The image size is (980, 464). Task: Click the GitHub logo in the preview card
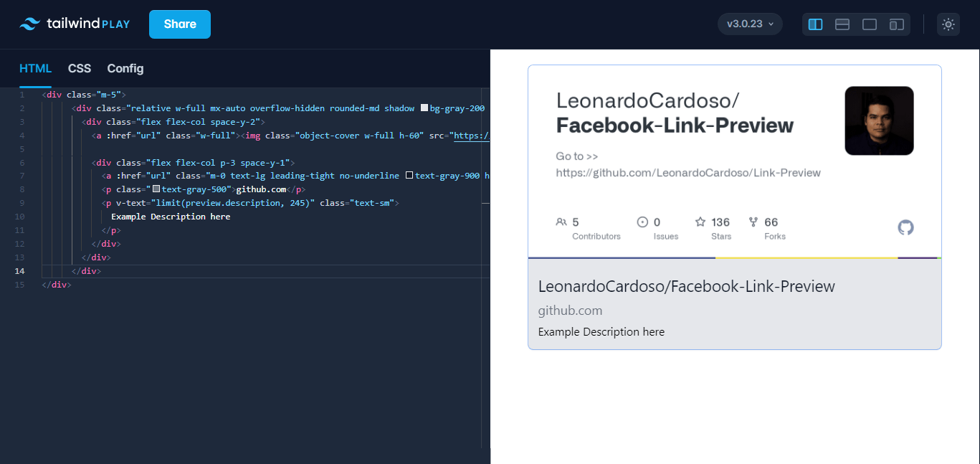pos(906,227)
